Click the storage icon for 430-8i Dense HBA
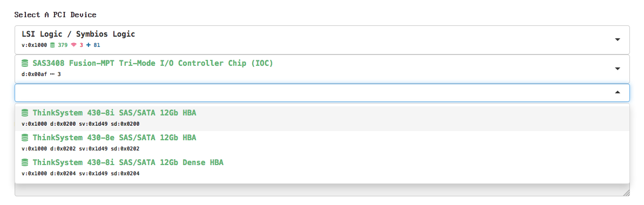644x205 pixels. 25,162
